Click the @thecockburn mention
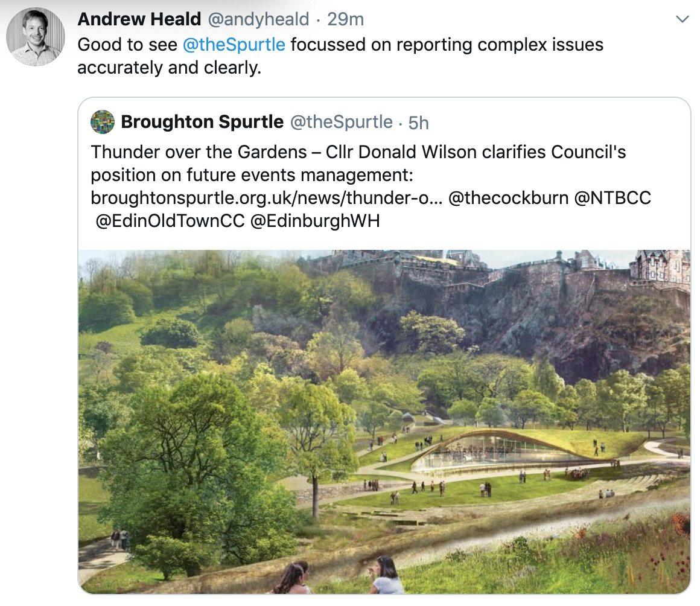Image resolution: width=700 pixels, height=606 pixels. point(509,198)
